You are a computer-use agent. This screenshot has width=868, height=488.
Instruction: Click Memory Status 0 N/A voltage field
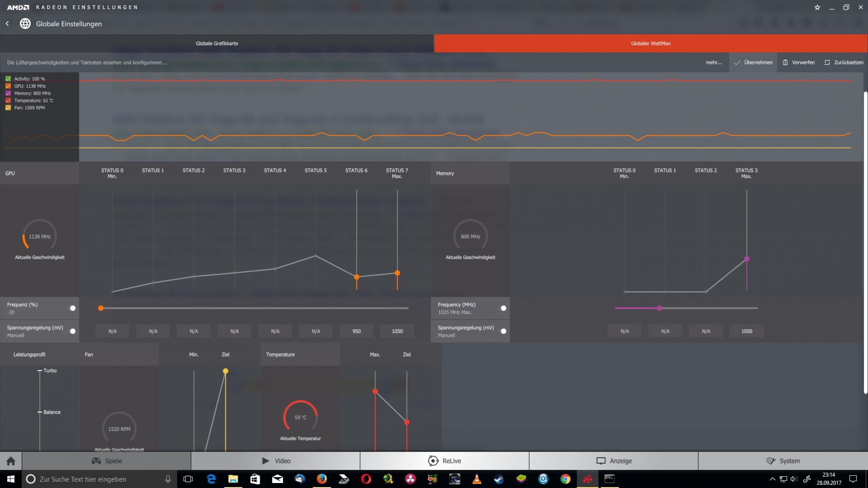[x=625, y=331]
